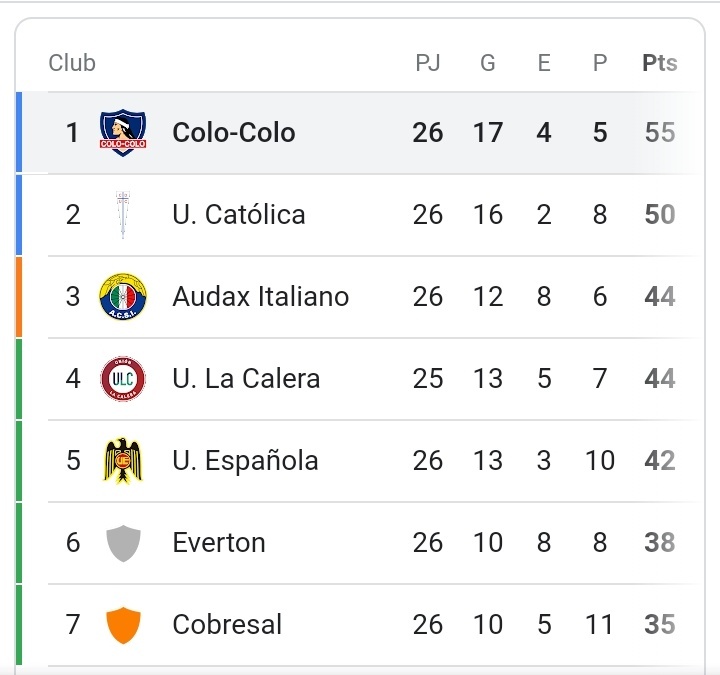720x675 pixels.
Task: Open the U. La Calera team link
Action: (246, 378)
